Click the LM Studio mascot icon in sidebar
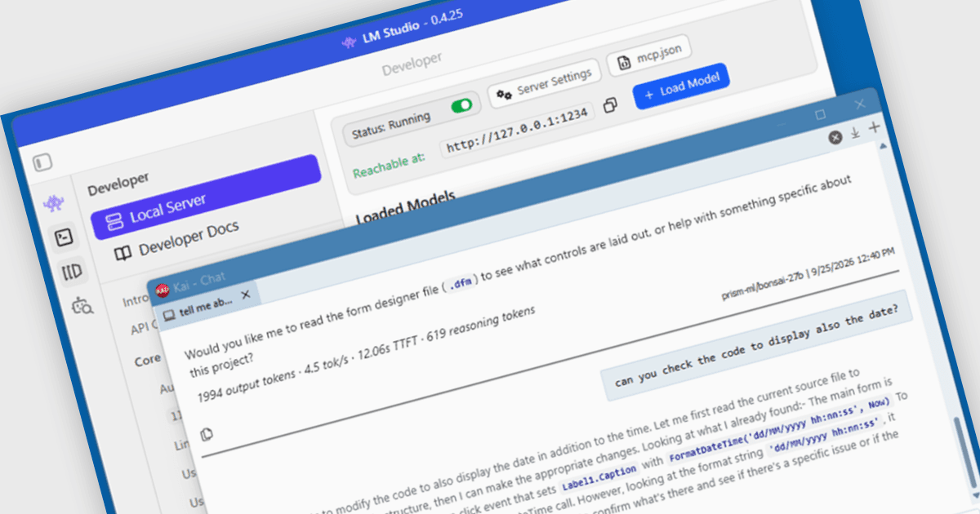 54,202
